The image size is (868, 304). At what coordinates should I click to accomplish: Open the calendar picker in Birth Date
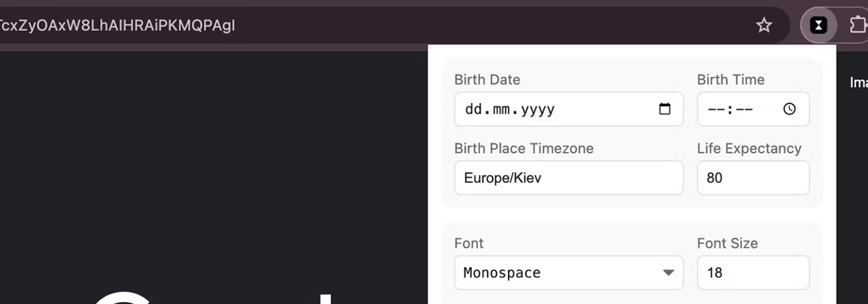(x=664, y=109)
